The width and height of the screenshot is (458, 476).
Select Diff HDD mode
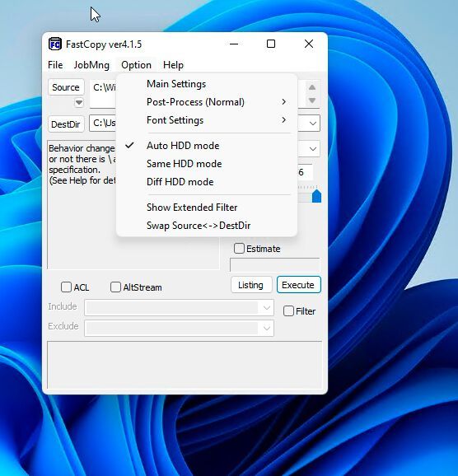pyautogui.click(x=207, y=182)
